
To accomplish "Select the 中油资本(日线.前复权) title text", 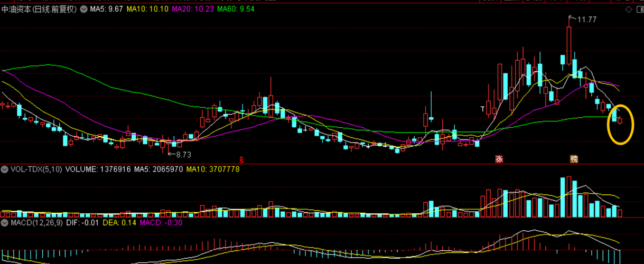I will click(x=39, y=10).
